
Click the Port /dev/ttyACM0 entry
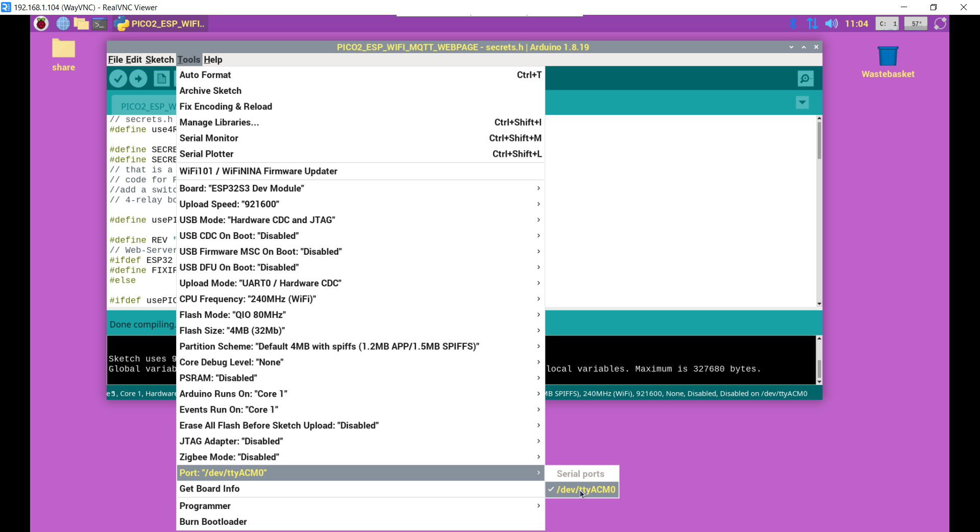[360, 473]
